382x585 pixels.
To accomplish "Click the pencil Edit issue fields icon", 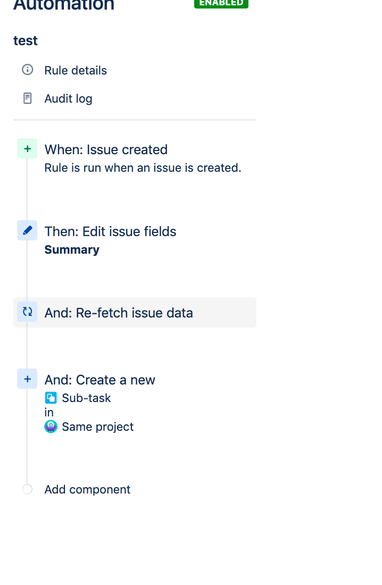I will pyautogui.click(x=27, y=230).
